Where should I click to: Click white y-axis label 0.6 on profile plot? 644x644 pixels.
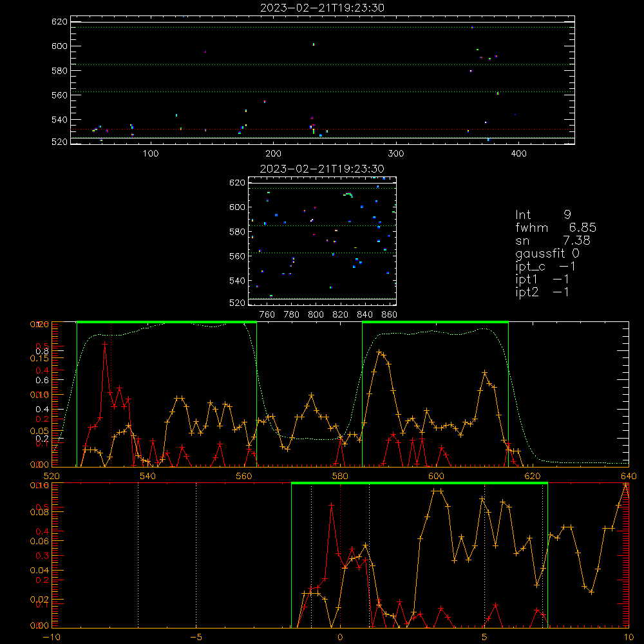(x=42, y=380)
